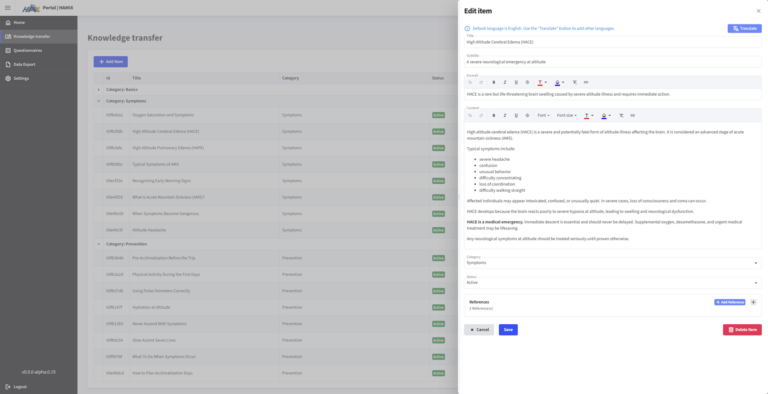Toggle italic in the Excerpt editor toolbar
This screenshot has height=394, width=768.
pyautogui.click(x=505, y=82)
